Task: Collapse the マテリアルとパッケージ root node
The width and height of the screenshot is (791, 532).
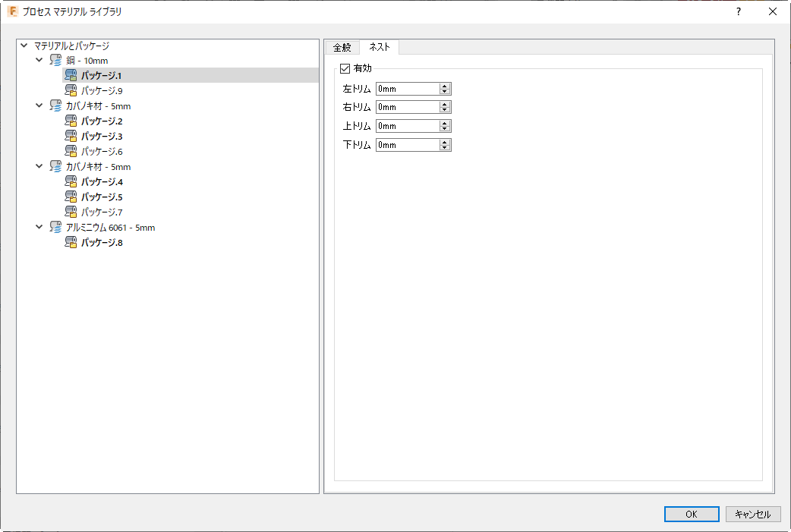Action: [x=24, y=46]
